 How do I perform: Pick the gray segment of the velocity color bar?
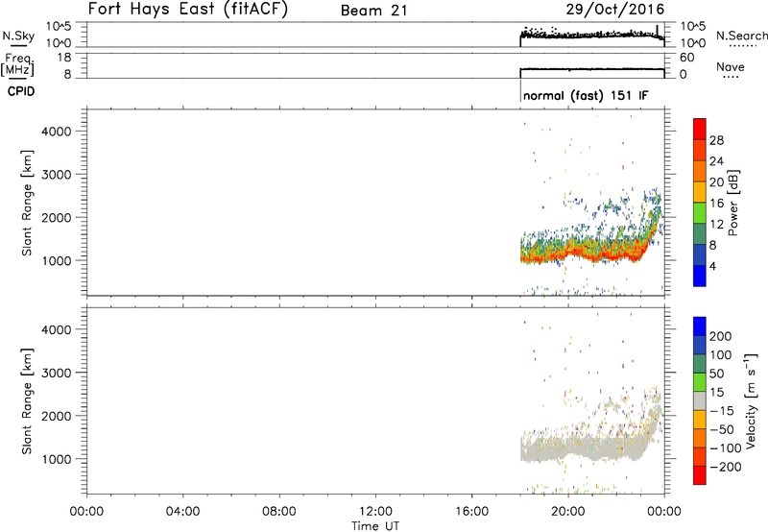(700, 401)
